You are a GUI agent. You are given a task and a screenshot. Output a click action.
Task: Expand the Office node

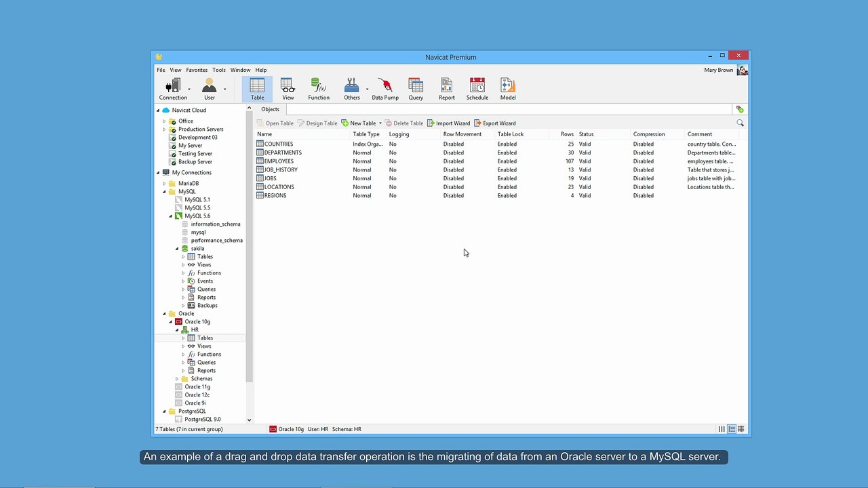point(164,121)
